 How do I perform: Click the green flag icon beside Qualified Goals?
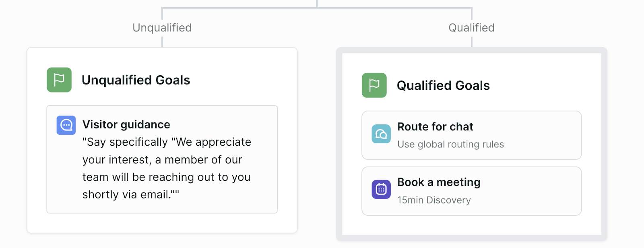(374, 85)
